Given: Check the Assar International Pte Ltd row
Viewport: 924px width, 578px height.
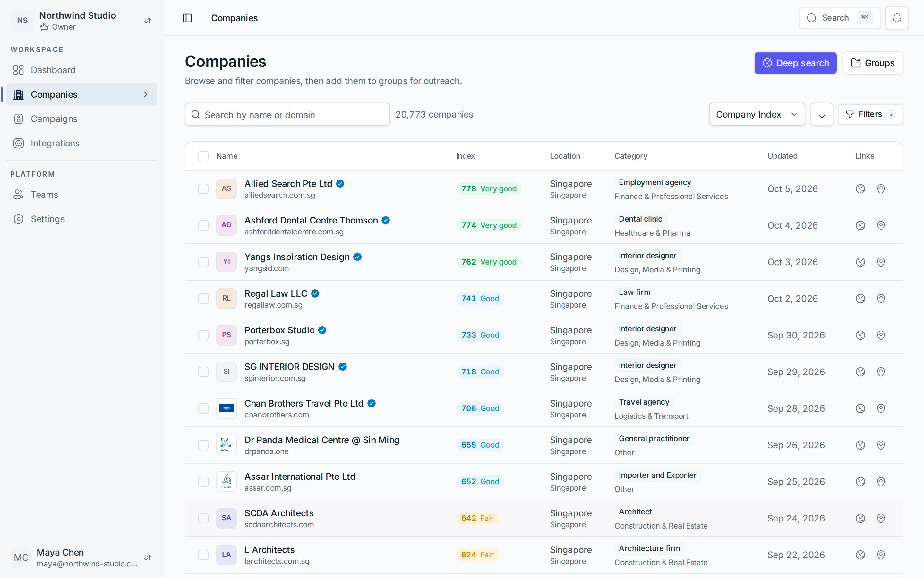Looking at the screenshot, I should click(x=203, y=482).
